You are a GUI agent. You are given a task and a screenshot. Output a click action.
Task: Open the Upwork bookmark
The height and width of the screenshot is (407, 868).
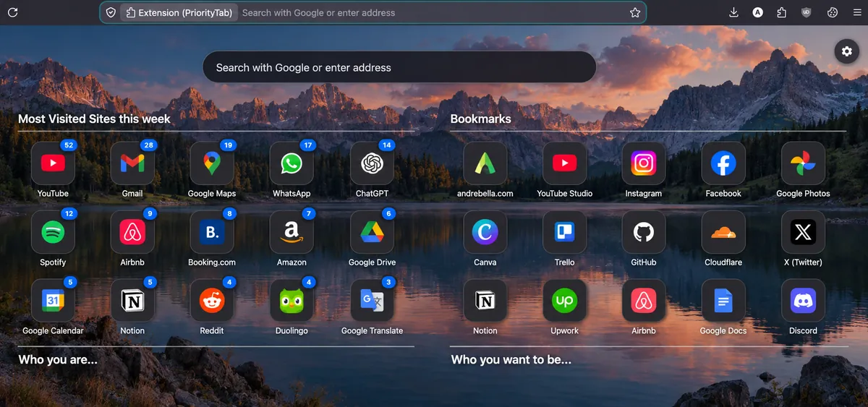564,301
